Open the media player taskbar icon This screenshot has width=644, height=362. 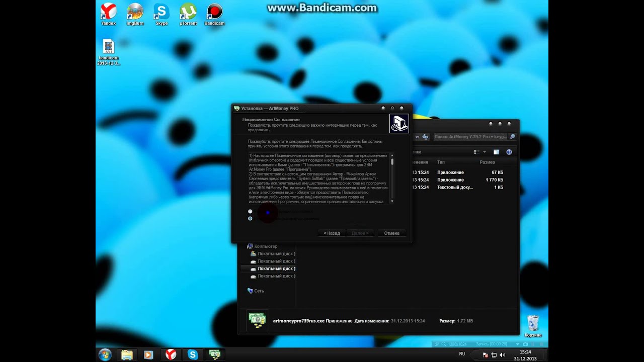tap(148, 355)
